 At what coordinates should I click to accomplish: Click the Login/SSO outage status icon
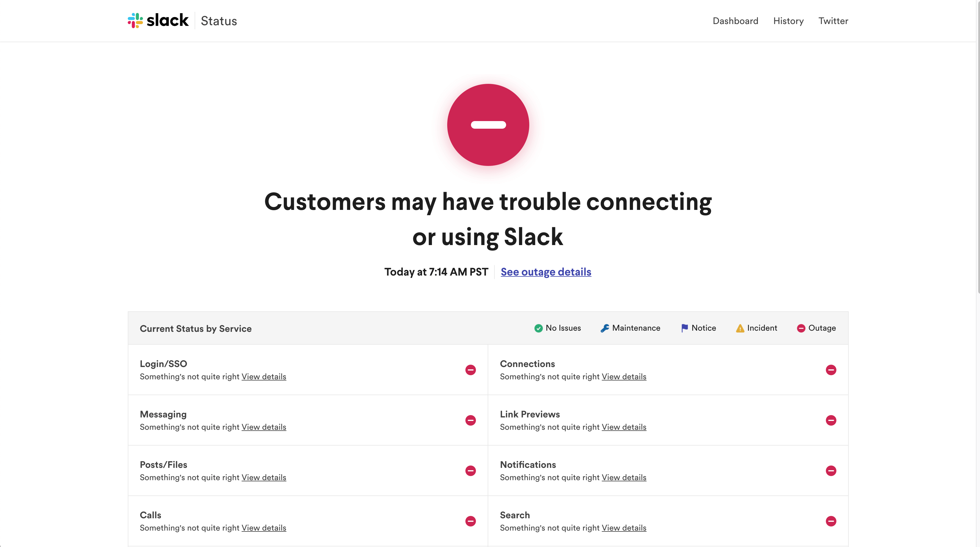[x=471, y=370]
